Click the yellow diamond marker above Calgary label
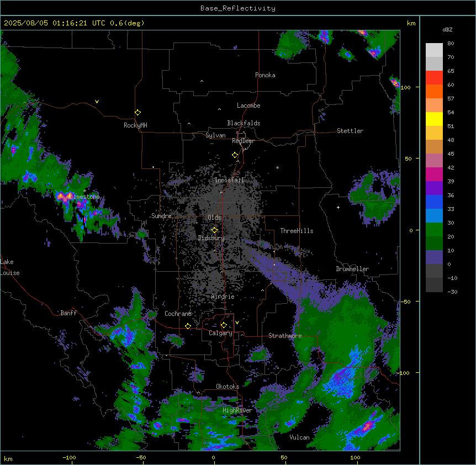The height and width of the screenshot is (465, 476). click(224, 325)
